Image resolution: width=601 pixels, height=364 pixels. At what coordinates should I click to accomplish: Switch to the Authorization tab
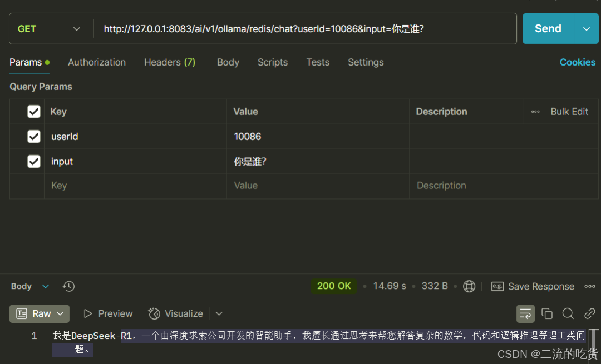[x=97, y=62]
